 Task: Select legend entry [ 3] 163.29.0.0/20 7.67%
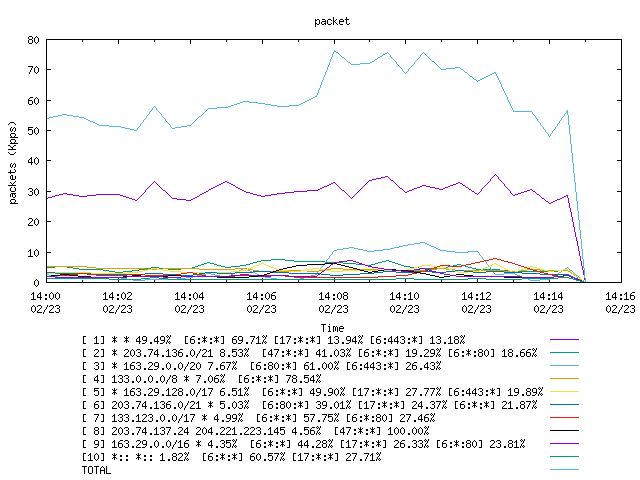coord(262,366)
